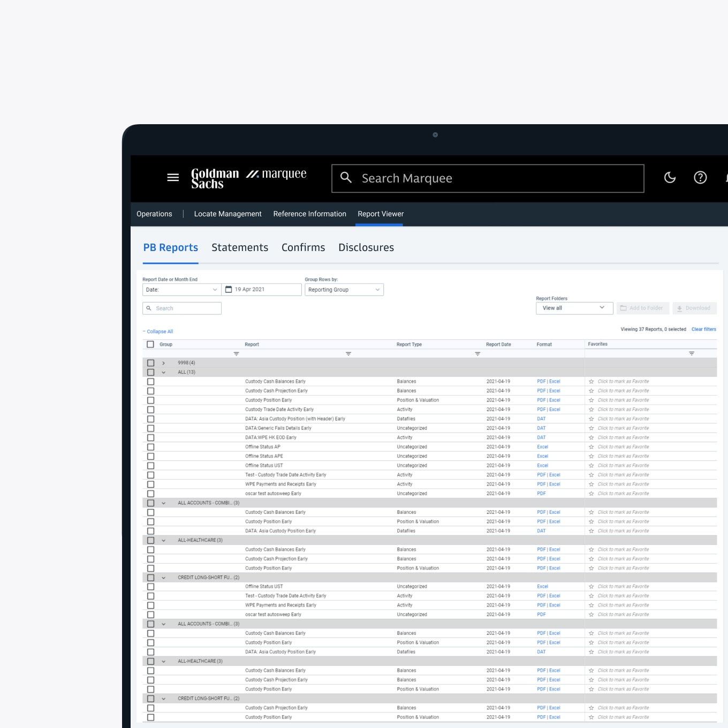Select checkbox for DATA:Generic Fails Details Early
This screenshot has height=728, width=728.
click(150, 428)
